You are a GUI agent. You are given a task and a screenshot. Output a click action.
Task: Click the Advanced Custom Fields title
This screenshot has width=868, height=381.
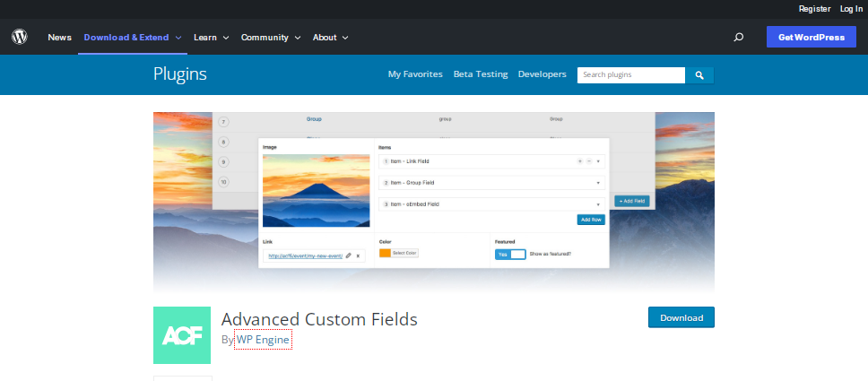click(319, 319)
